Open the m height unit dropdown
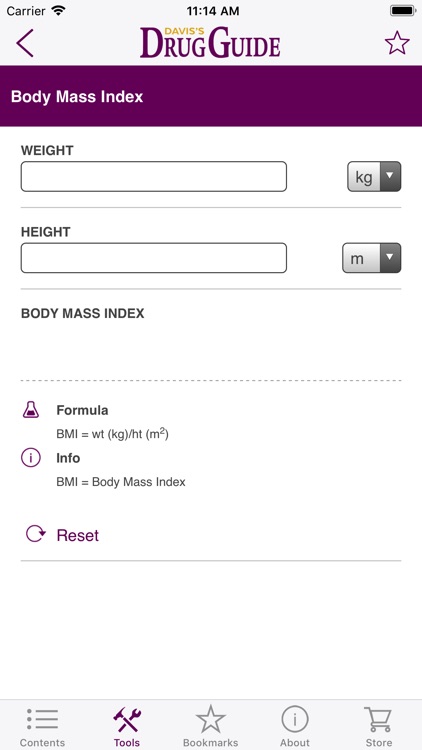The height and width of the screenshot is (750, 422). coord(372,258)
